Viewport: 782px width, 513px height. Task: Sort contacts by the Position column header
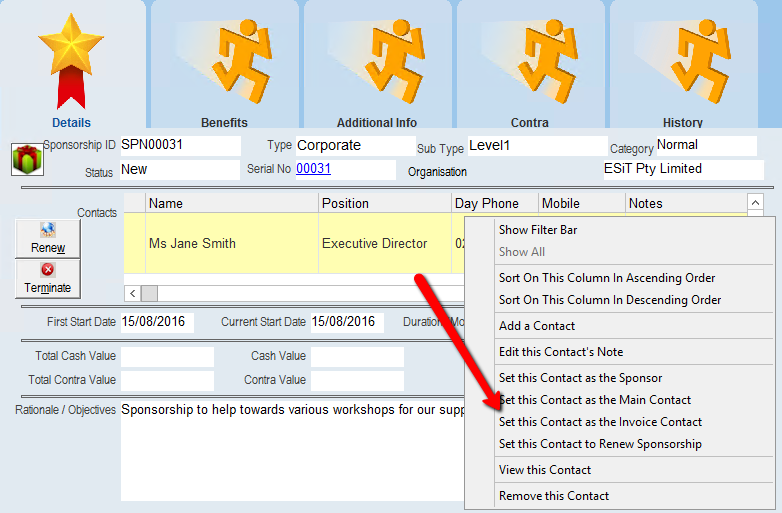coord(384,203)
